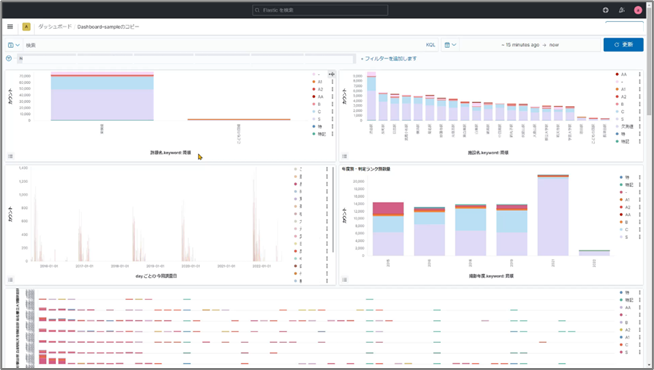Click legend label A2 in the bottom heatmap
This screenshot has width=654, height=370.
(x=627, y=330)
